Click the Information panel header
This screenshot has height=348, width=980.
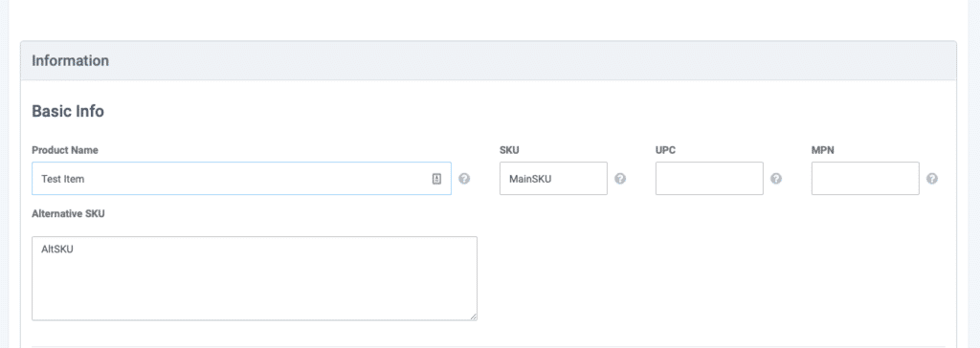point(488,60)
